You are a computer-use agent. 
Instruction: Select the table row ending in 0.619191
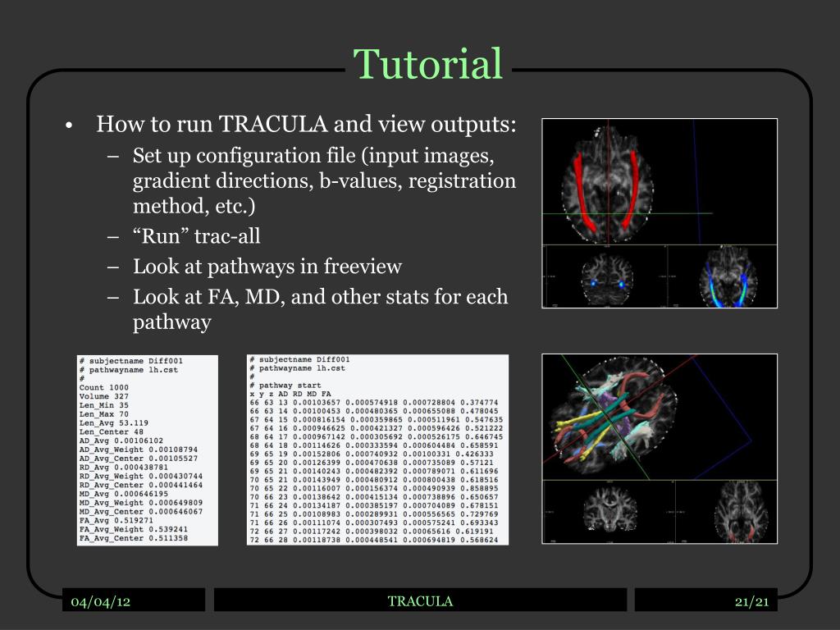click(x=372, y=531)
